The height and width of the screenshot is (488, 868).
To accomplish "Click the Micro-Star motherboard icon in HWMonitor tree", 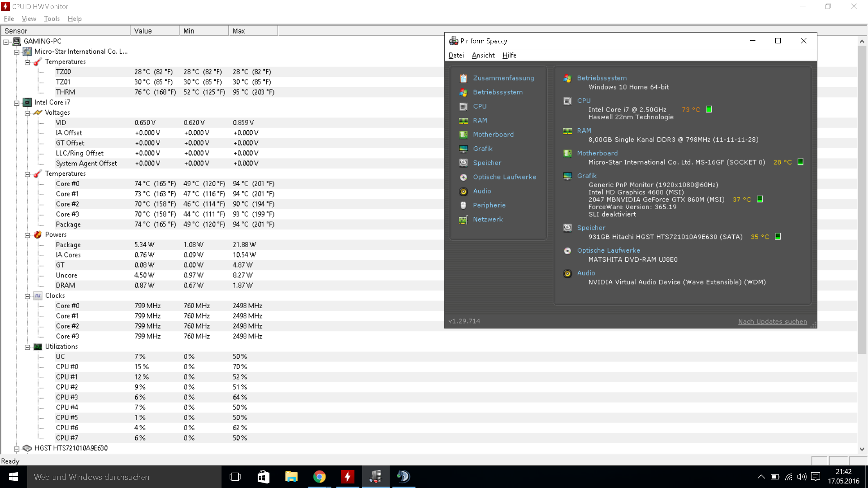I will (x=28, y=52).
